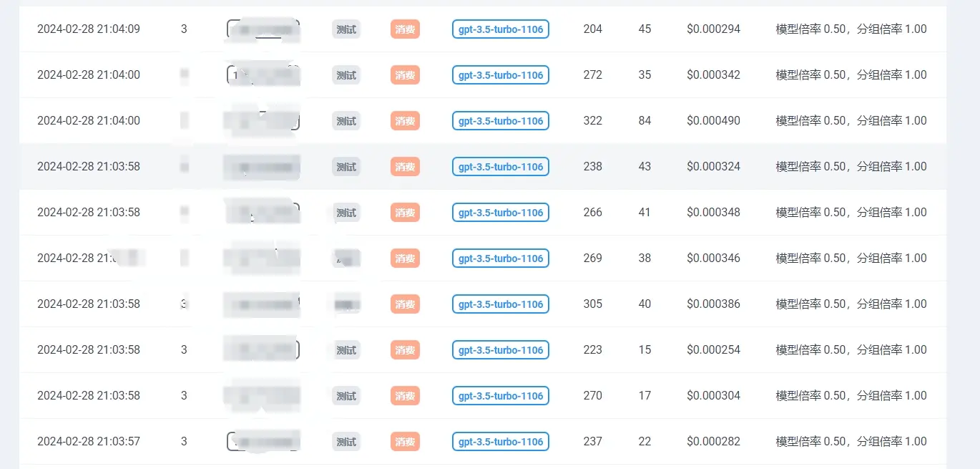Click the 测试 tag in the $0.000490 row

[x=346, y=121]
